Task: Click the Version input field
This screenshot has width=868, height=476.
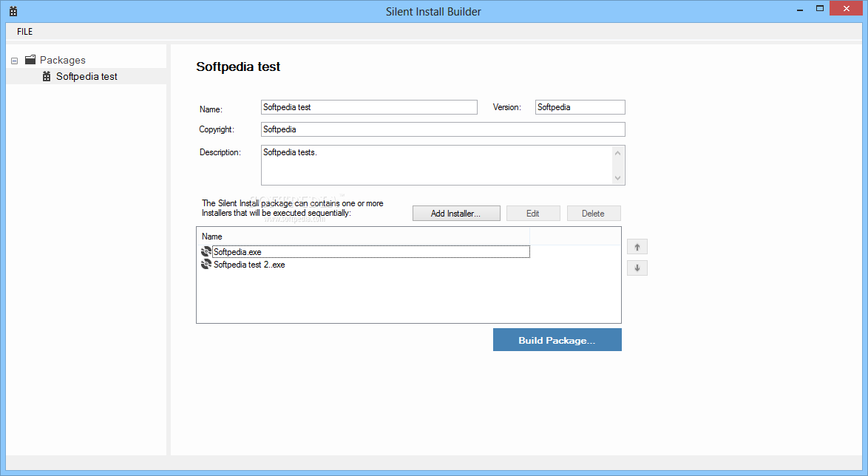Action: (580, 107)
